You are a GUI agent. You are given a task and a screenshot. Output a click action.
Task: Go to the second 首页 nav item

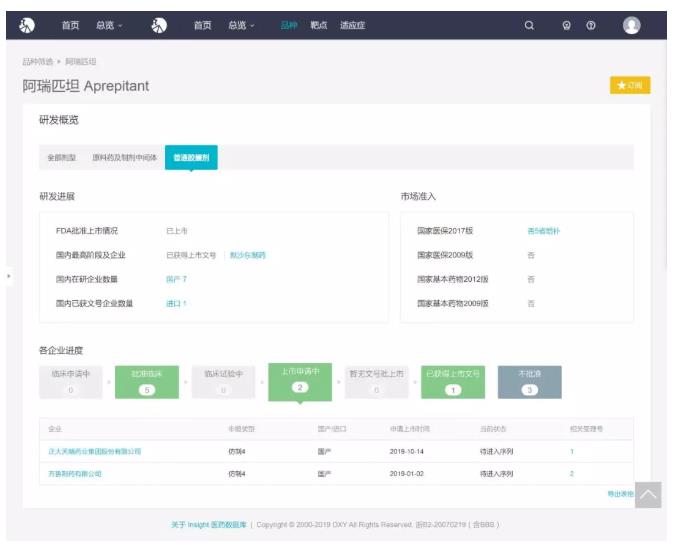[202, 25]
